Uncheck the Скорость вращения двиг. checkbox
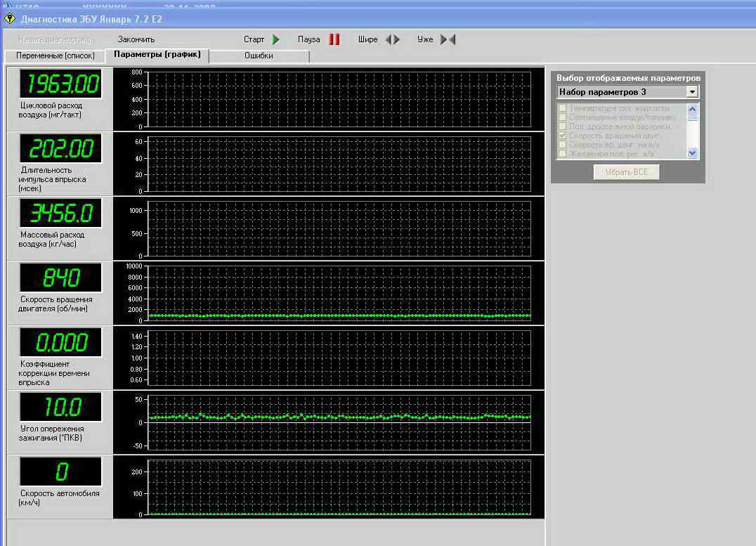Image resolution: width=756 pixels, height=546 pixels. coord(562,136)
